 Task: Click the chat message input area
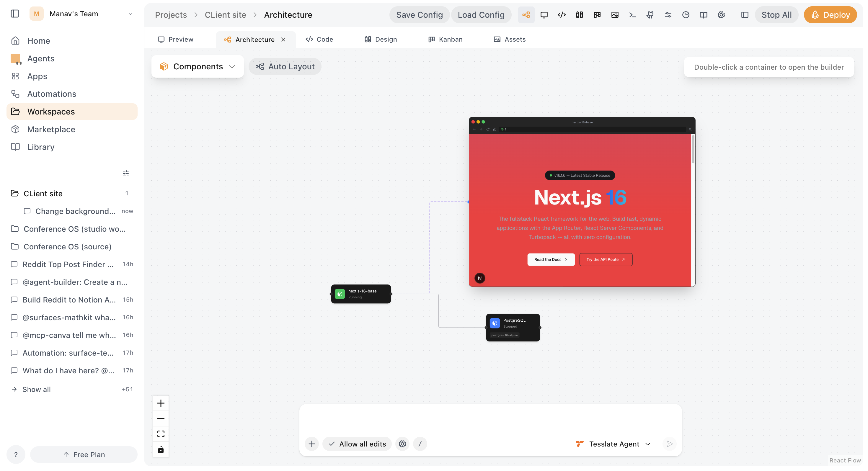click(490, 419)
